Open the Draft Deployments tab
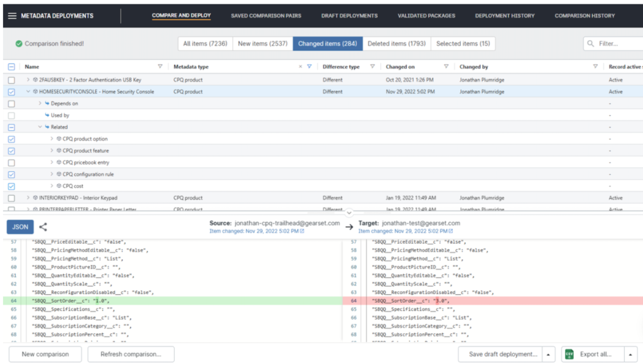643x364 pixels. tap(349, 16)
